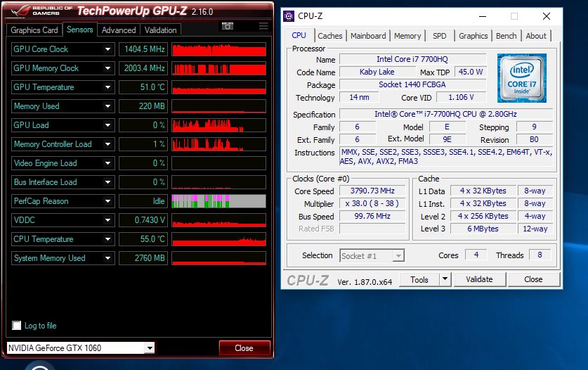Open the Validation tab in GPU-Z
The height and width of the screenshot is (370, 588).
click(x=160, y=30)
